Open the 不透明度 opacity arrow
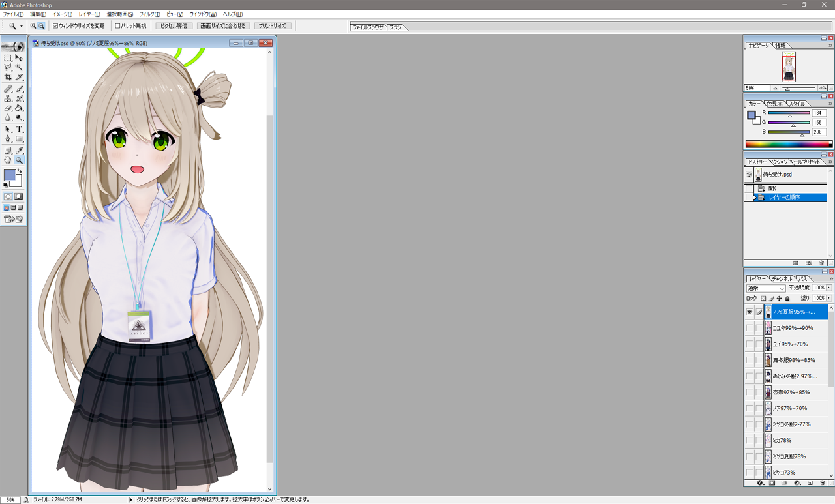The image size is (835, 504). [x=829, y=288]
